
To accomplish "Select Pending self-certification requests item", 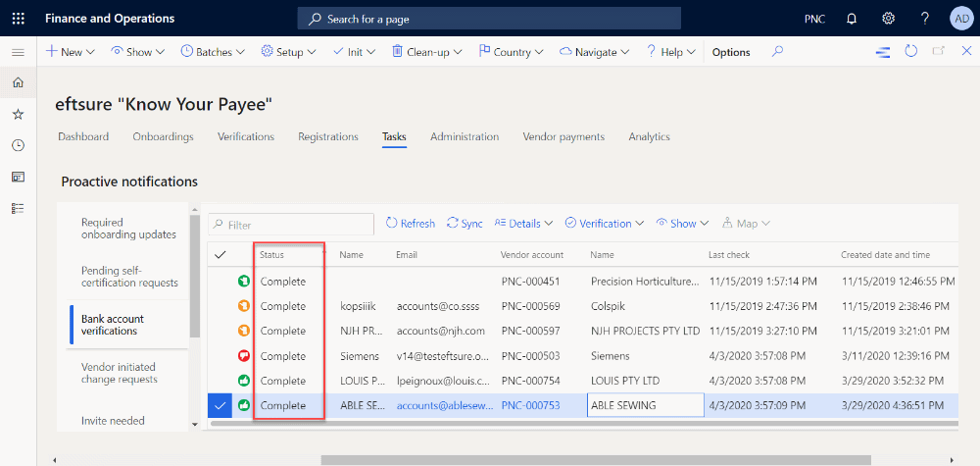I will 129,277.
